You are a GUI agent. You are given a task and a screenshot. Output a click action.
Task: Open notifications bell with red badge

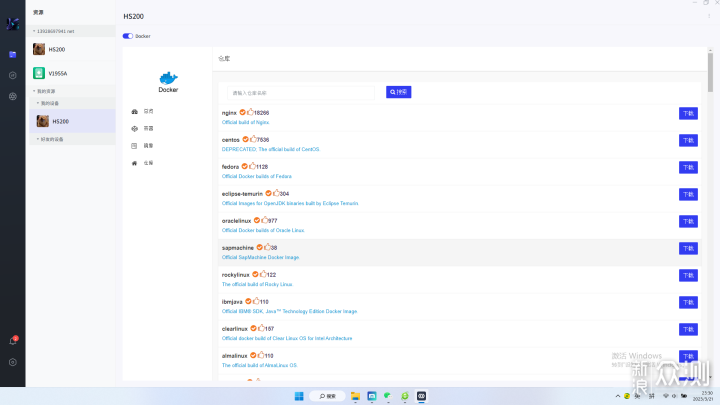point(13,341)
